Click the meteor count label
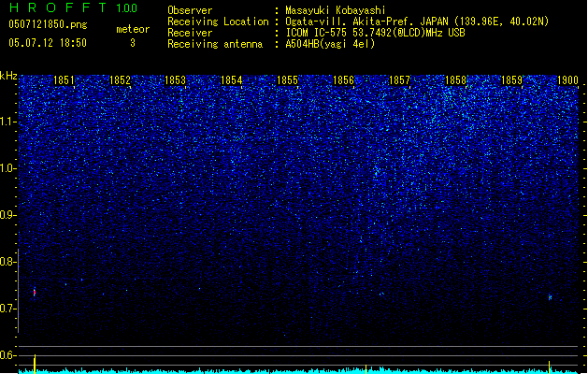 [133, 29]
